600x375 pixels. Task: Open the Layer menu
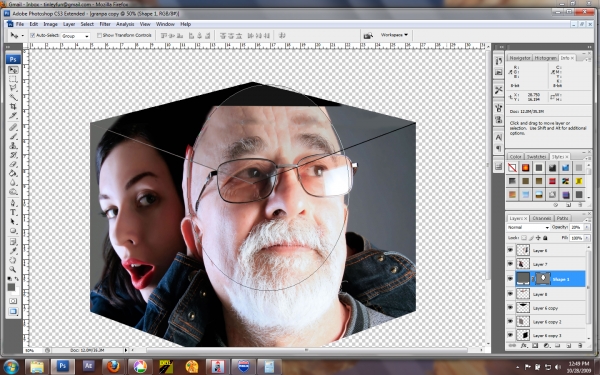69,24
